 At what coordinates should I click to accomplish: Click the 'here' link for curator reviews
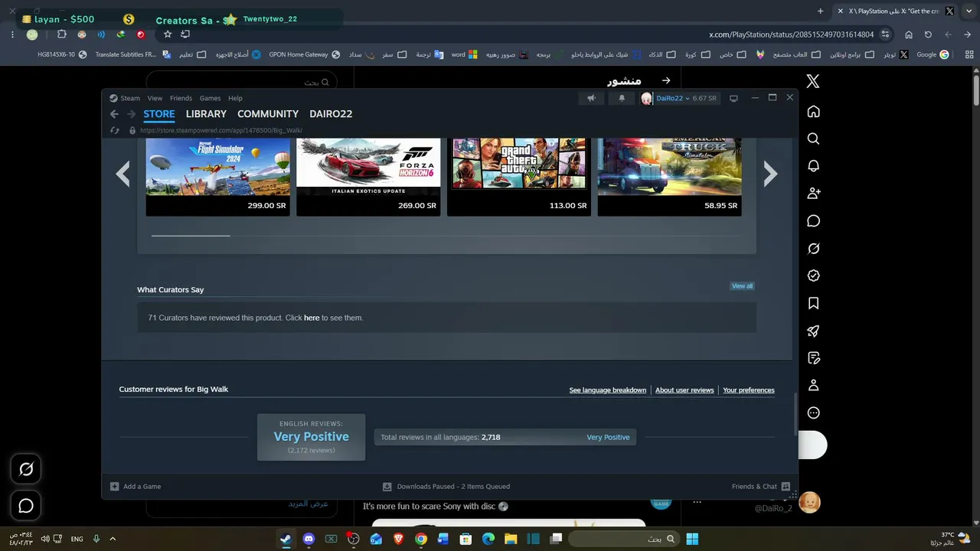click(312, 318)
